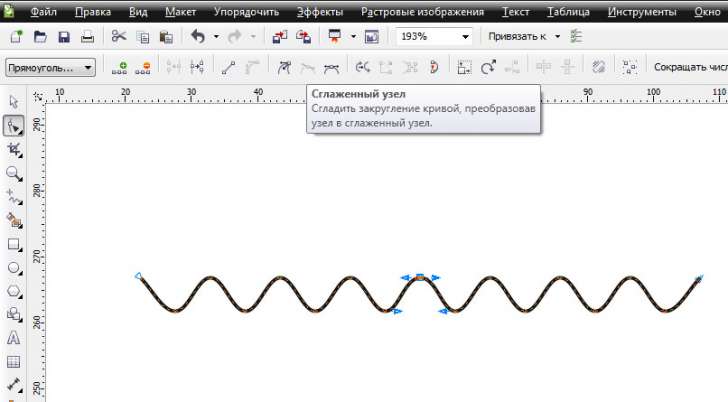Open the Эффекты menu
This screenshot has height=402, width=728.
tap(320, 12)
